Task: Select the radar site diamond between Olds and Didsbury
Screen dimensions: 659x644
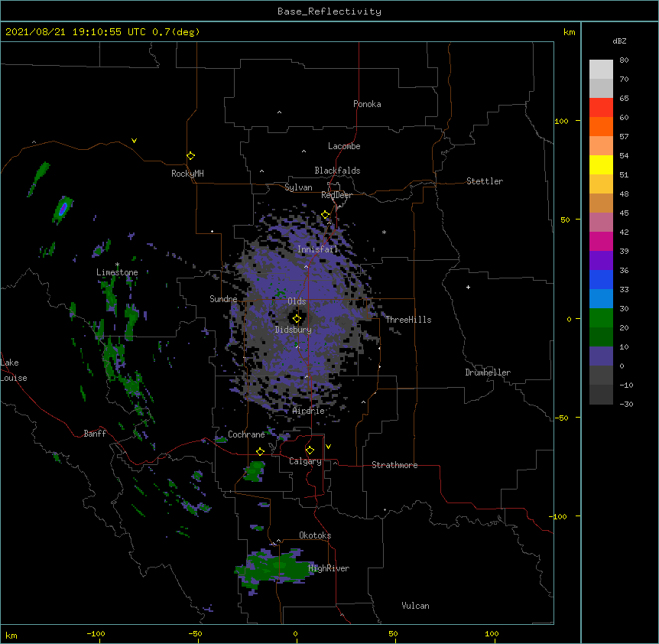Action: click(297, 319)
